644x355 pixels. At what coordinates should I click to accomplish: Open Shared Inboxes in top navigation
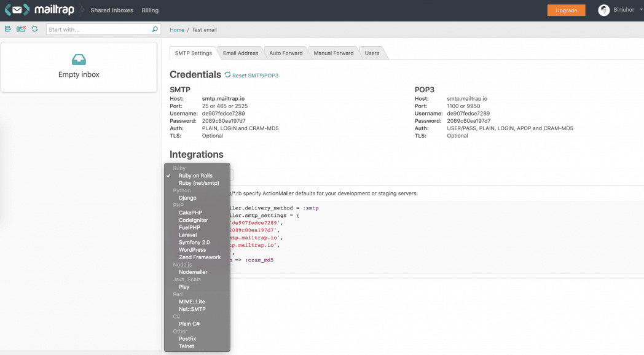112,10
